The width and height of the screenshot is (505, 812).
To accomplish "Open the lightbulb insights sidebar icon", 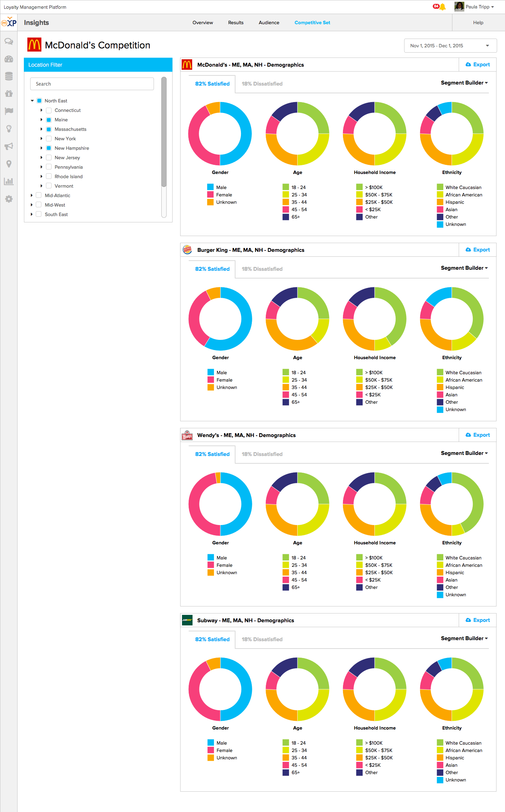I will click(9, 129).
